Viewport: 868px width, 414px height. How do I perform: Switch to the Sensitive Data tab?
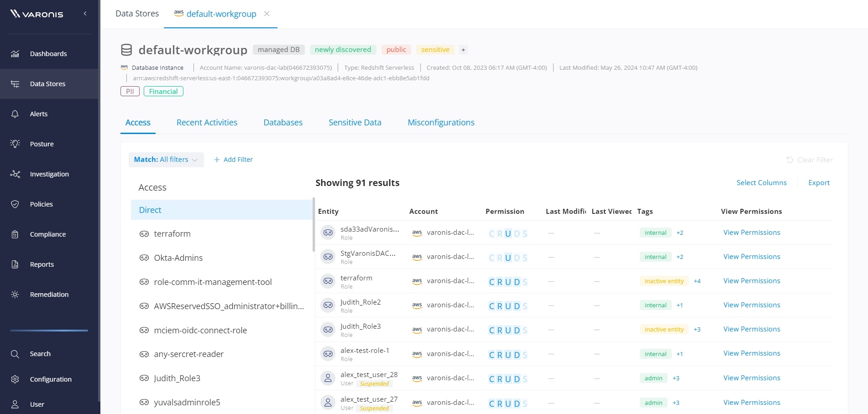(x=355, y=122)
